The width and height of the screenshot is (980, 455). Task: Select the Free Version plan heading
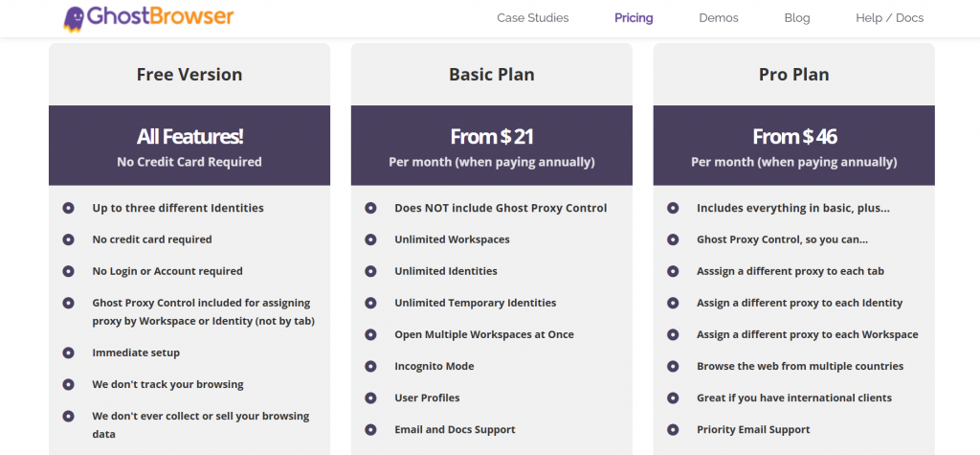coord(189,75)
